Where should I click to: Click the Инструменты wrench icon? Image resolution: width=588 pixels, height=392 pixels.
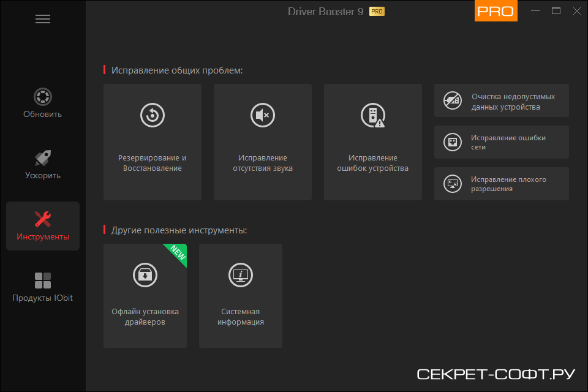click(x=43, y=219)
